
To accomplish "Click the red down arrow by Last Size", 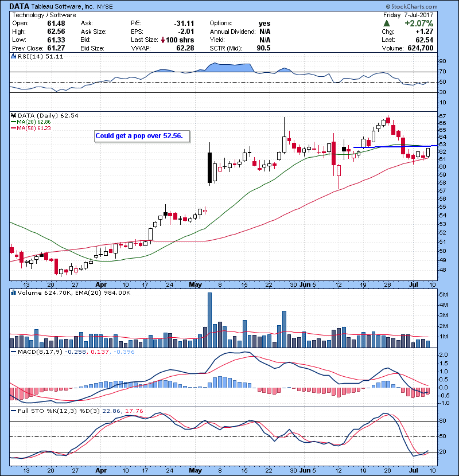I will click(x=163, y=40).
